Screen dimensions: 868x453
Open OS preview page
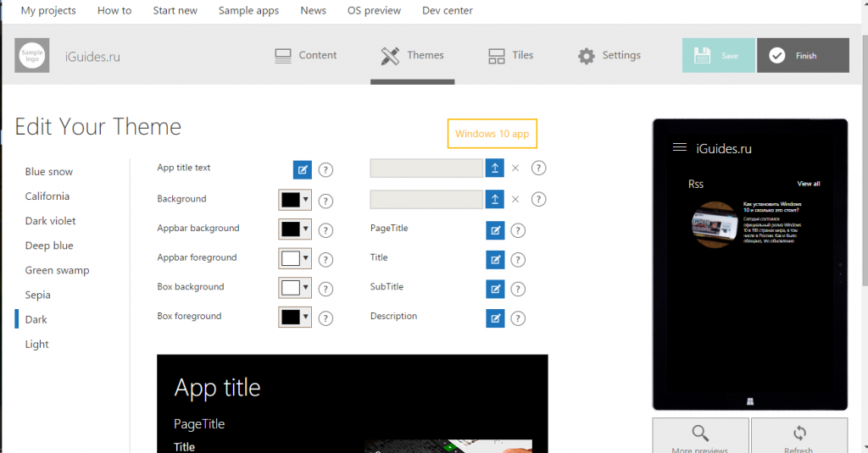[x=374, y=10]
